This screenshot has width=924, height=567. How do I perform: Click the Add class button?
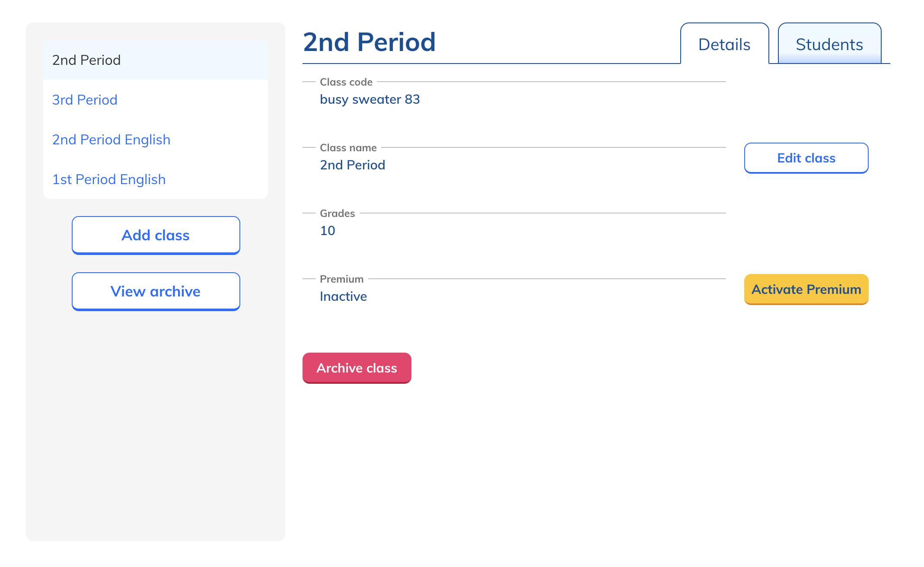coord(156,236)
